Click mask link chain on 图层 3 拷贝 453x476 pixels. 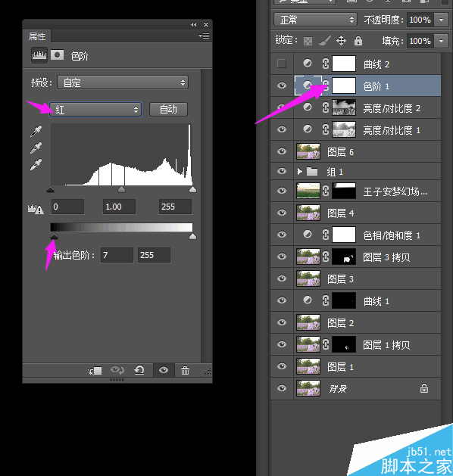point(326,257)
